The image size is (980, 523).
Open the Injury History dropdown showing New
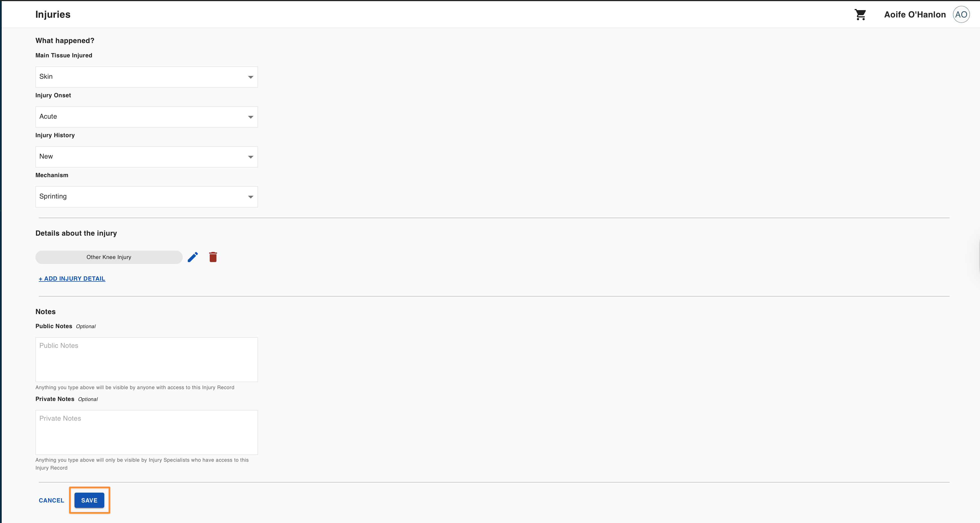pyautogui.click(x=146, y=157)
